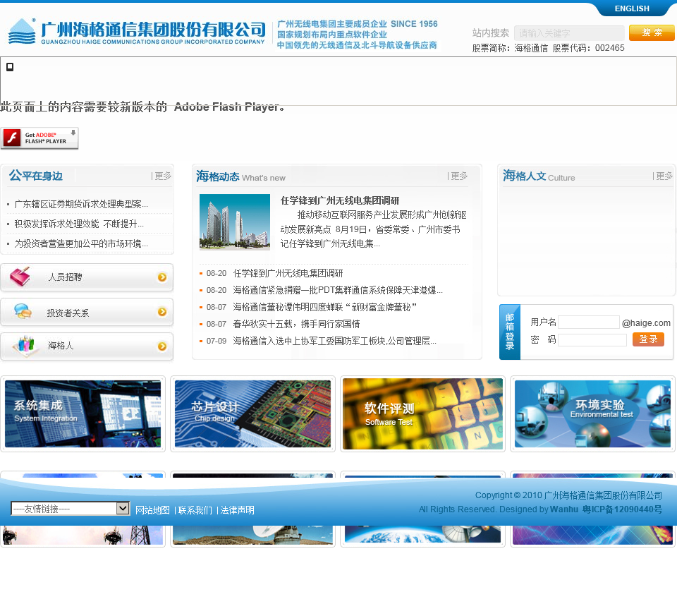677x616 pixels.
Task: Open 积极发挥诉求处理效能 news item
Action: click(x=79, y=224)
